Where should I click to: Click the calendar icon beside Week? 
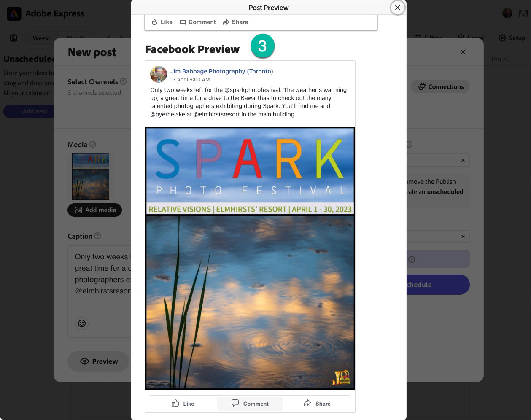tap(13, 38)
